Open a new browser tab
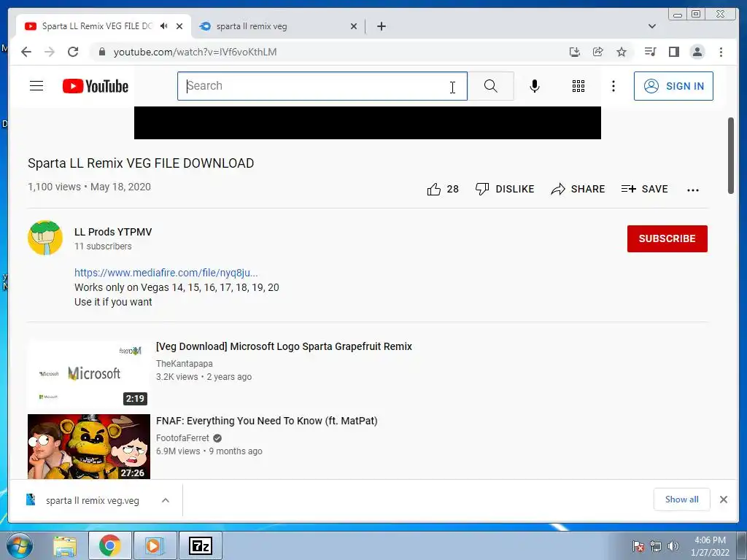 click(381, 26)
